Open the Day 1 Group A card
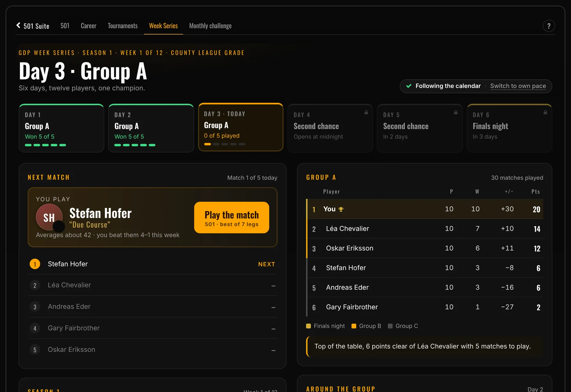 [x=61, y=128]
